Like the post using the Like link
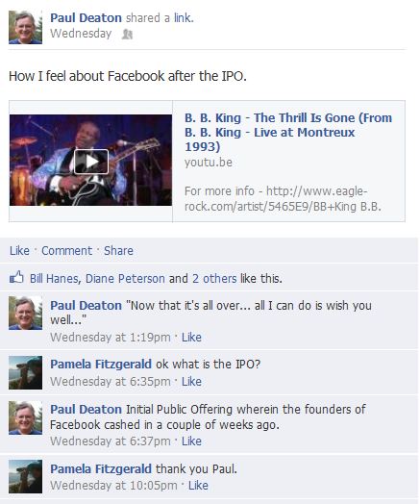420x504 pixels. pos(19,251)
